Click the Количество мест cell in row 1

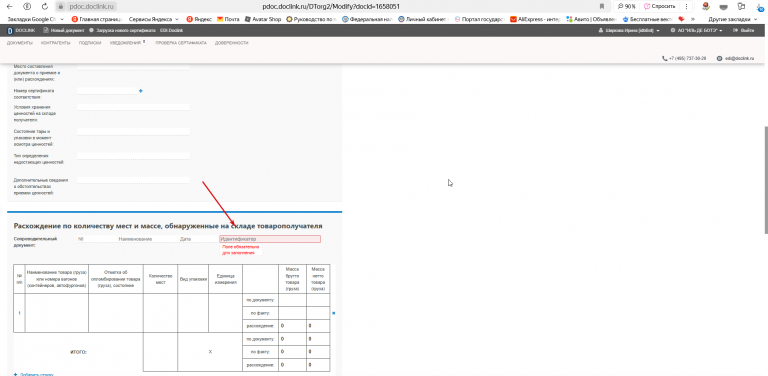160,313
